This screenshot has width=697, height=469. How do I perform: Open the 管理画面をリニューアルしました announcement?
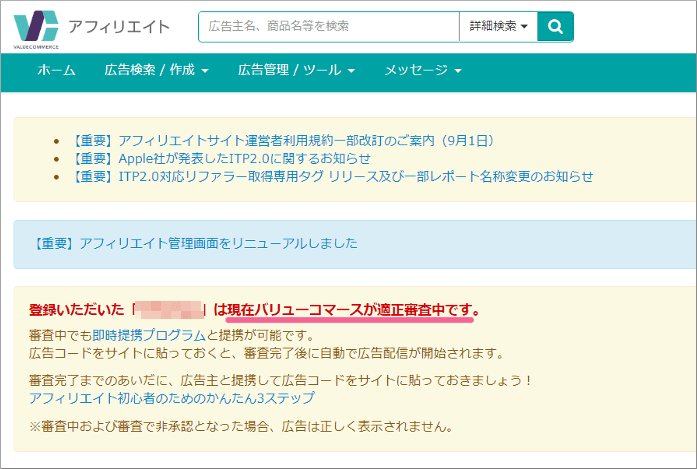pyautogui.click(x=196, y=243)
